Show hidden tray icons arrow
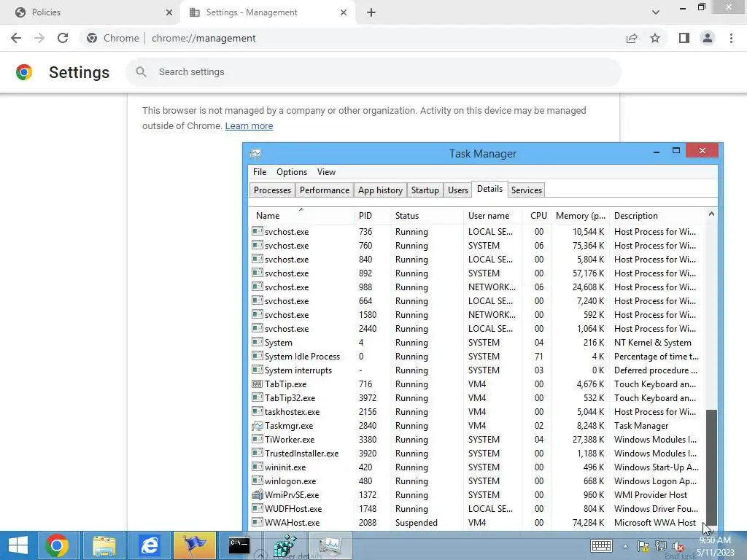This screenshot has height=560, width=747. click(625, 546)
